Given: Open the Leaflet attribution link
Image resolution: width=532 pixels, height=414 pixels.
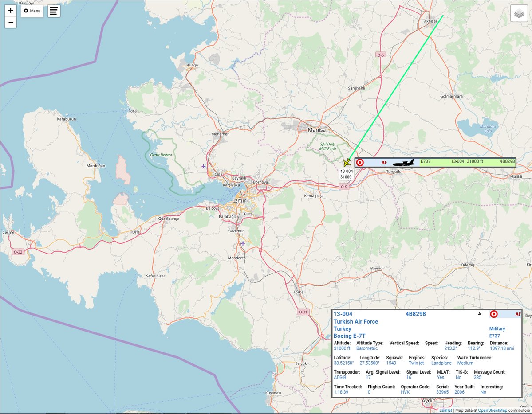Looking at the screenshot, I should [x=445, y=410].
